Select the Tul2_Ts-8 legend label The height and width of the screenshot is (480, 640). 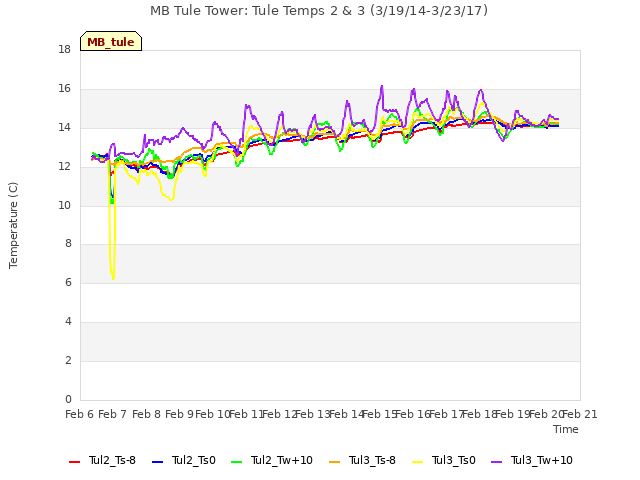(112, 460)
